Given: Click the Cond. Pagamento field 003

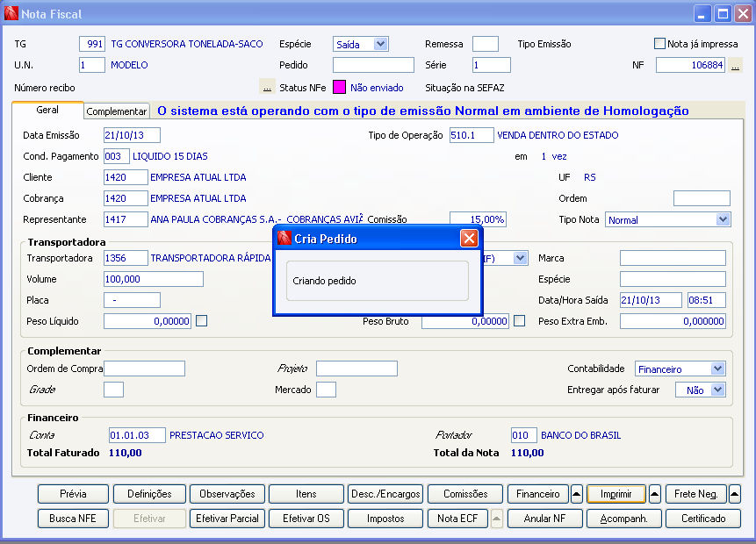Looking at the screenshot, I should (x=117, y=156).
